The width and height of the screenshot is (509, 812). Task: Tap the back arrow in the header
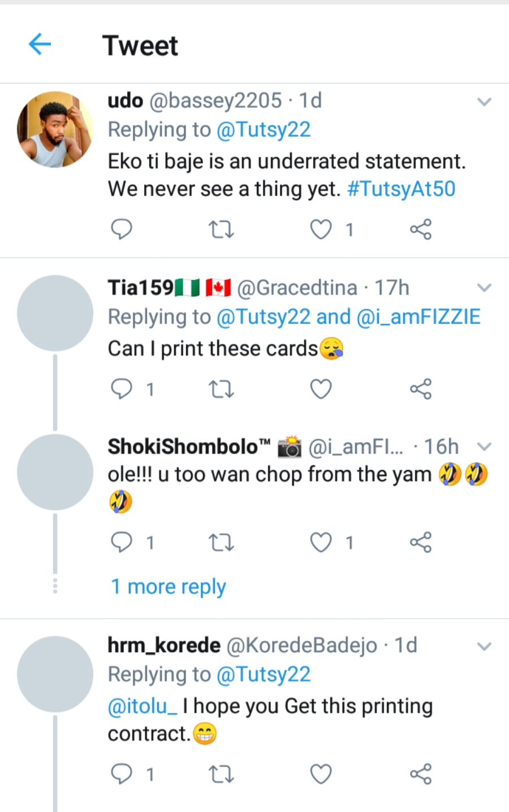[x=40, y=44]
